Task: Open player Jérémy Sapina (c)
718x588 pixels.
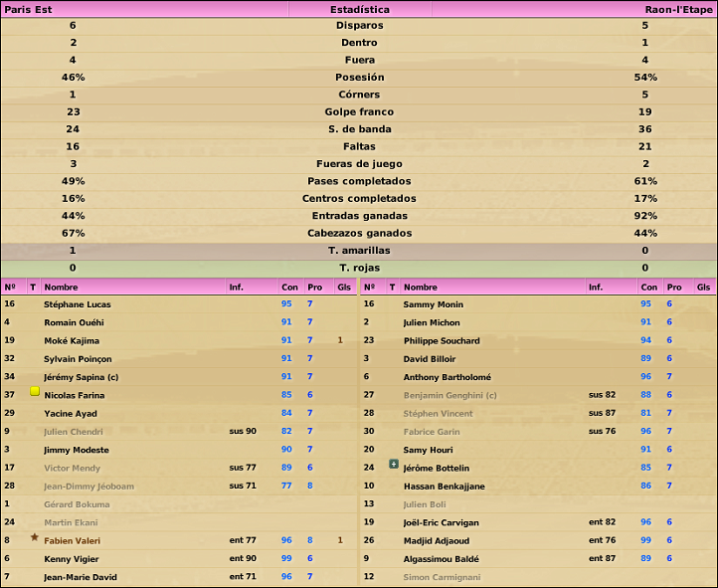Action: pyautogui.click(x=82, y=377)
